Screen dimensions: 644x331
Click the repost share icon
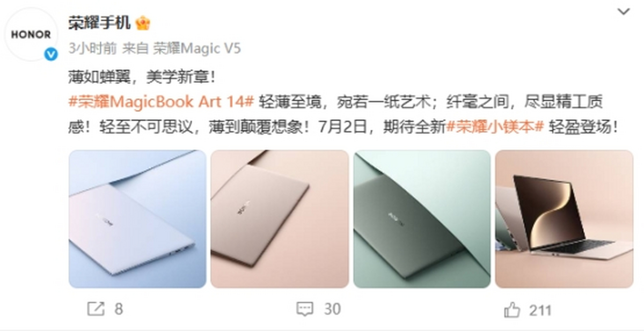(95, 309)
